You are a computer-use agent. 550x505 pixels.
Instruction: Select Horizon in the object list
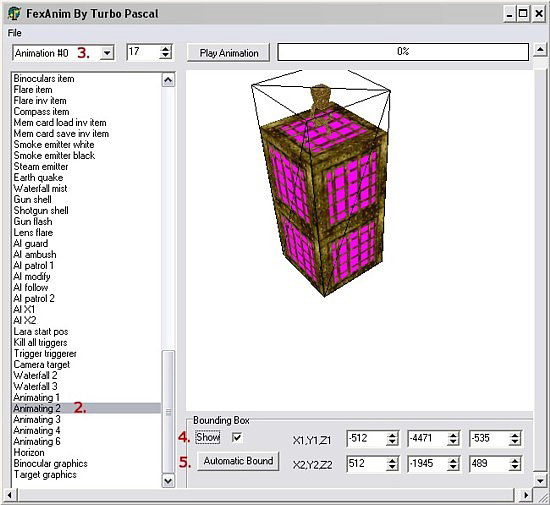[x=29, y=452]
